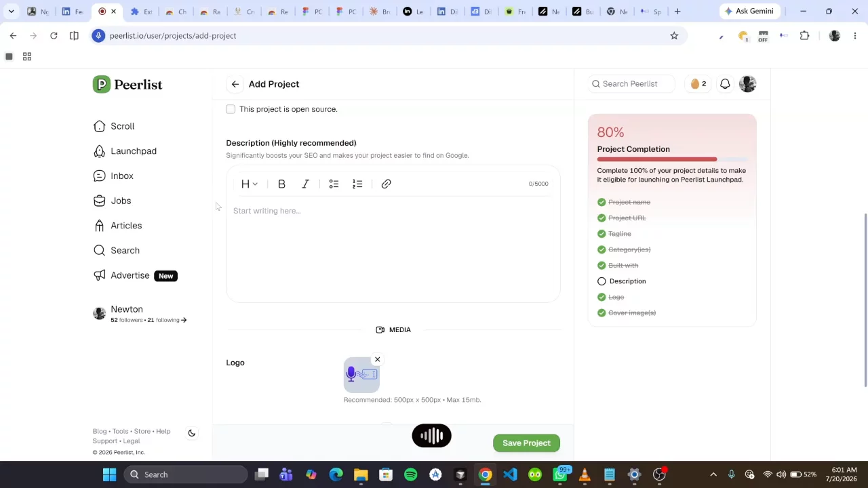Add a hyperlink in description
Viewport: 868px width, 488px height.
tap(386, 184)
